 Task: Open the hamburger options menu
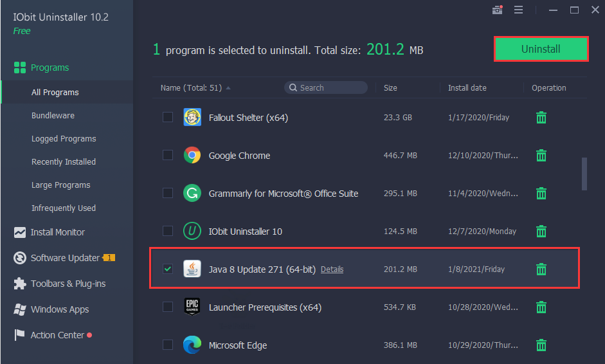518,10
